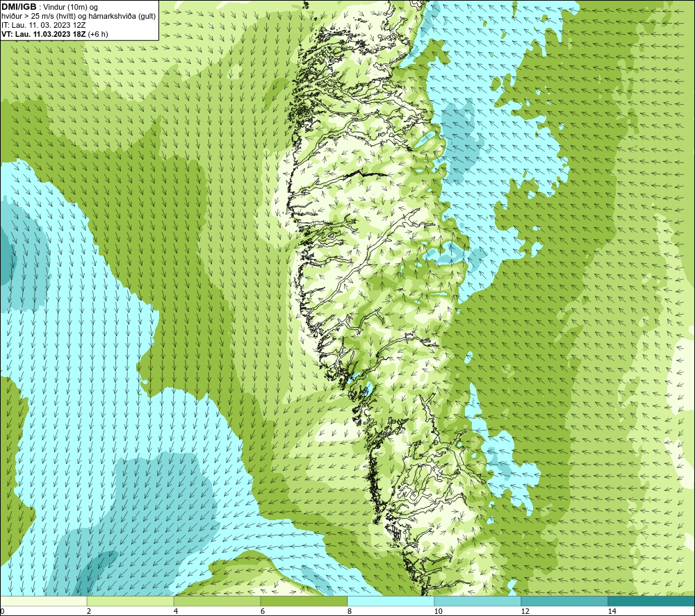Click the '12' label on the wind scale

click(525, 612)
